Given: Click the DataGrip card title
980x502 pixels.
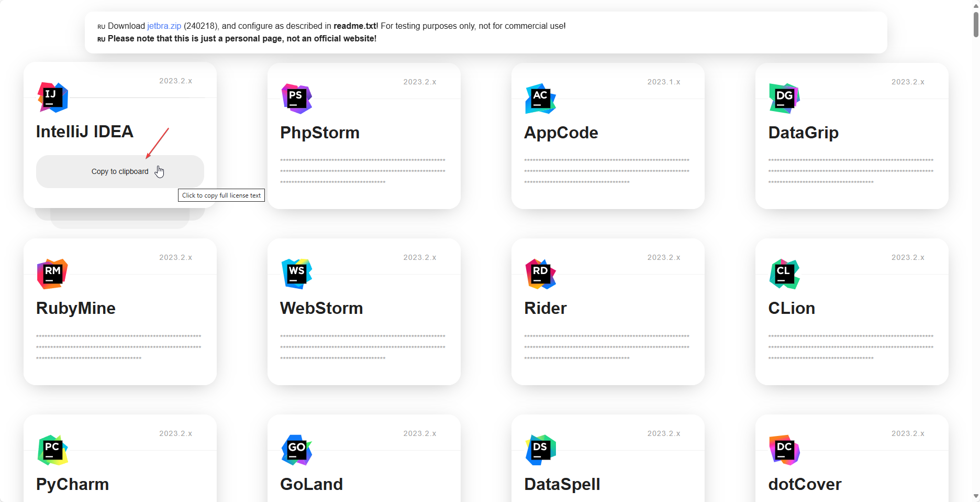Looking at the screenshot, I should click(804, 133).
